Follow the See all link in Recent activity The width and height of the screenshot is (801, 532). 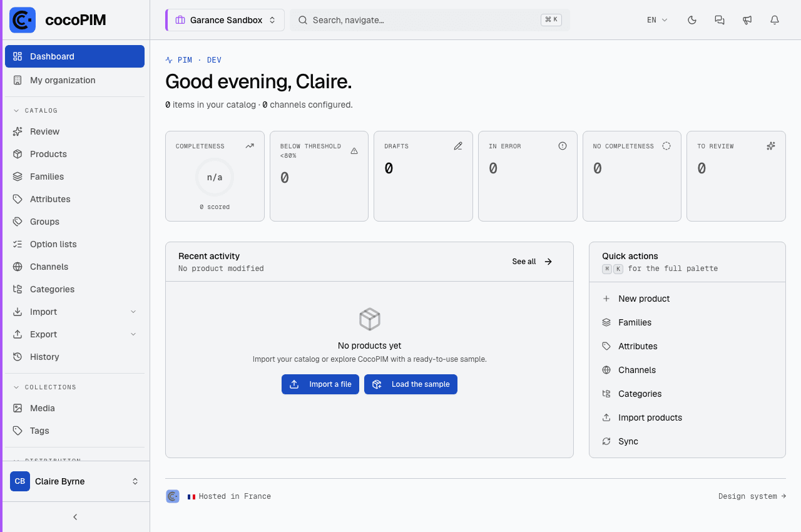[533, 262]
